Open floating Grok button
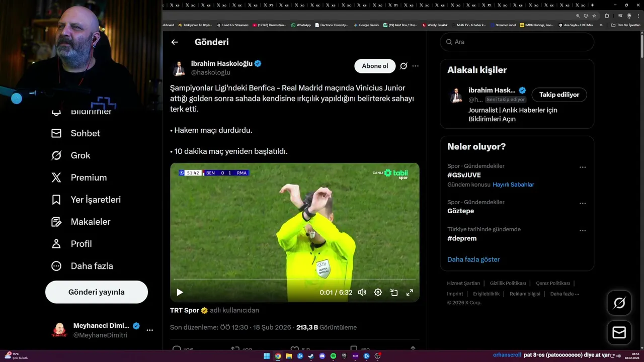This screenshot has width=644, height=362. [x=619, y=303]
